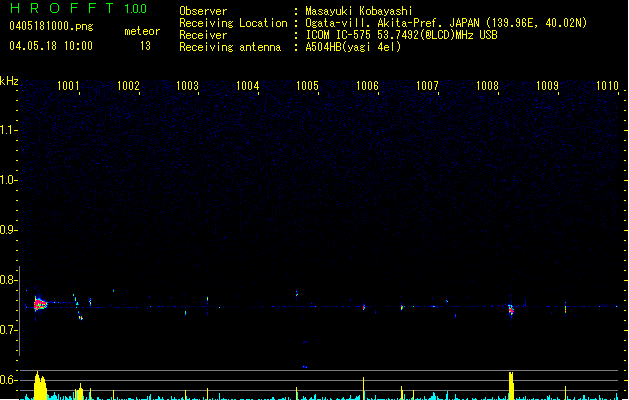The width and height of the screenshot is (629, 400).
Task: Select the file name 0405181000.png
Action: 51,26
